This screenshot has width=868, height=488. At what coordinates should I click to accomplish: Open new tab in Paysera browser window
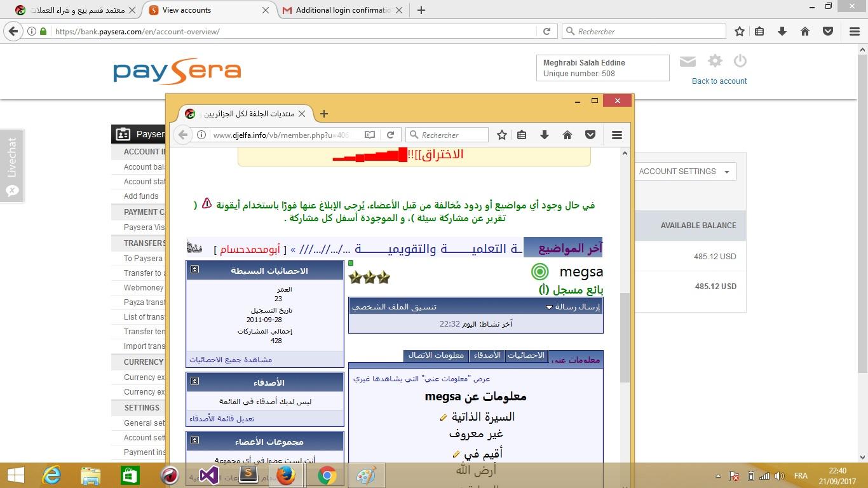point(421,10)
